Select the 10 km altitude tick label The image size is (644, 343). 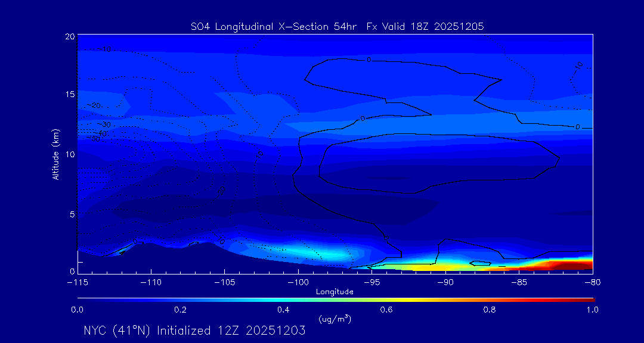(69, 154)
